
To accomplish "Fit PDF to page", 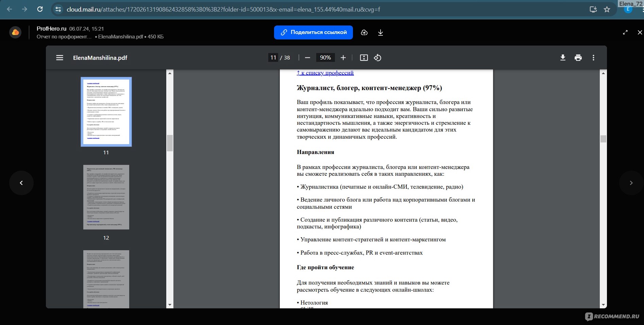I will (x=364, y=58).
